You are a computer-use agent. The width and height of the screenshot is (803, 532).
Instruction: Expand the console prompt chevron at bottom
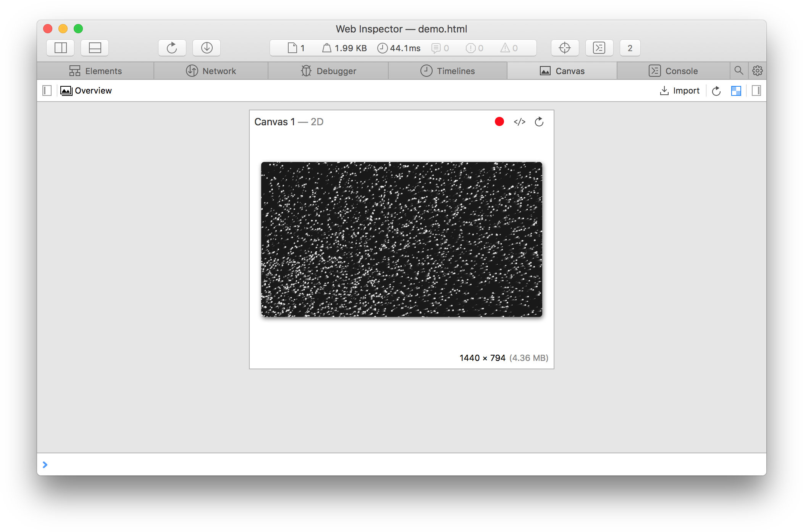coord(45,464)
